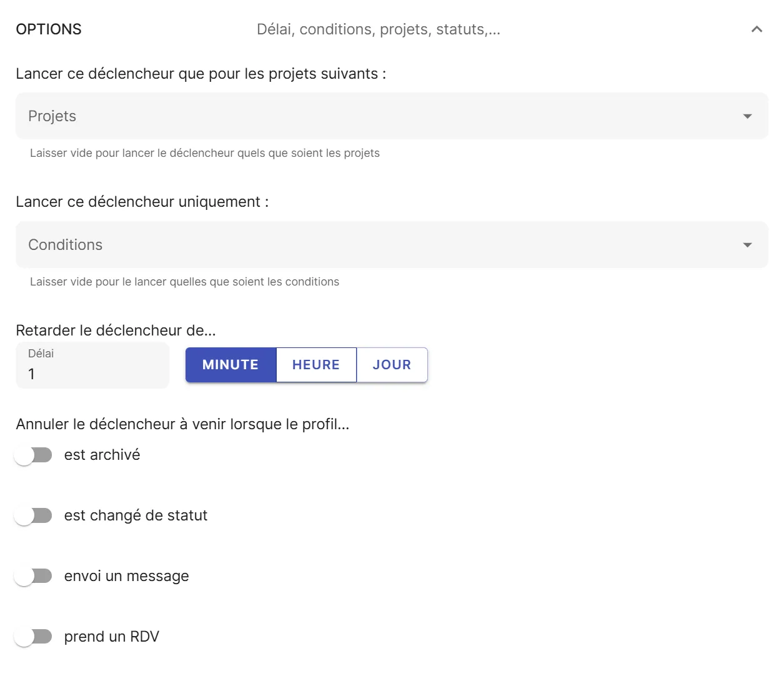Click the OPTIONS section title
784x676 pixels.
click(x=49, y=29)
